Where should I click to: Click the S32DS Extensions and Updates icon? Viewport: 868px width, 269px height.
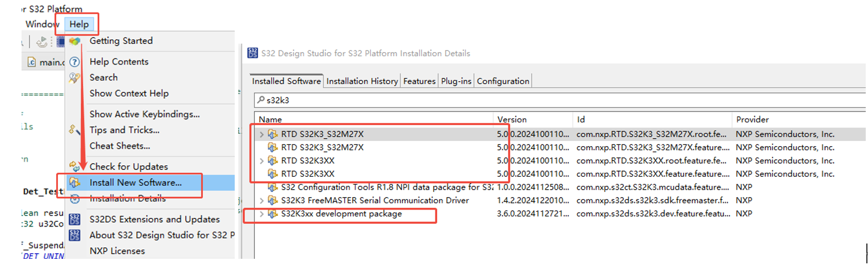click(74, 219)
